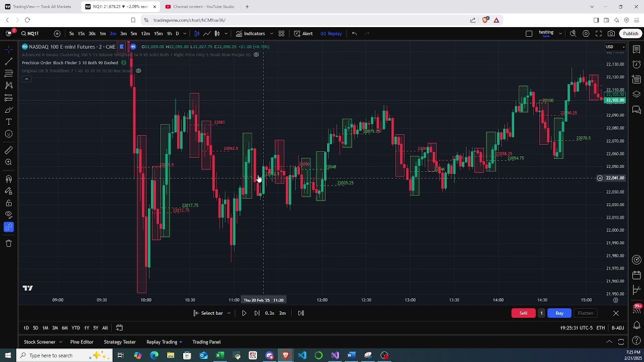Toggle hide all drawings eye icon
Screen dimensions: 644x362
pyautogui.click(x=9, y=215)
